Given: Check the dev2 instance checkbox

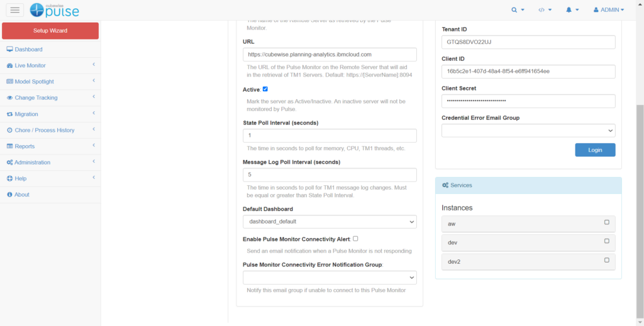Looking at the screenshot, I should point(607,260).
